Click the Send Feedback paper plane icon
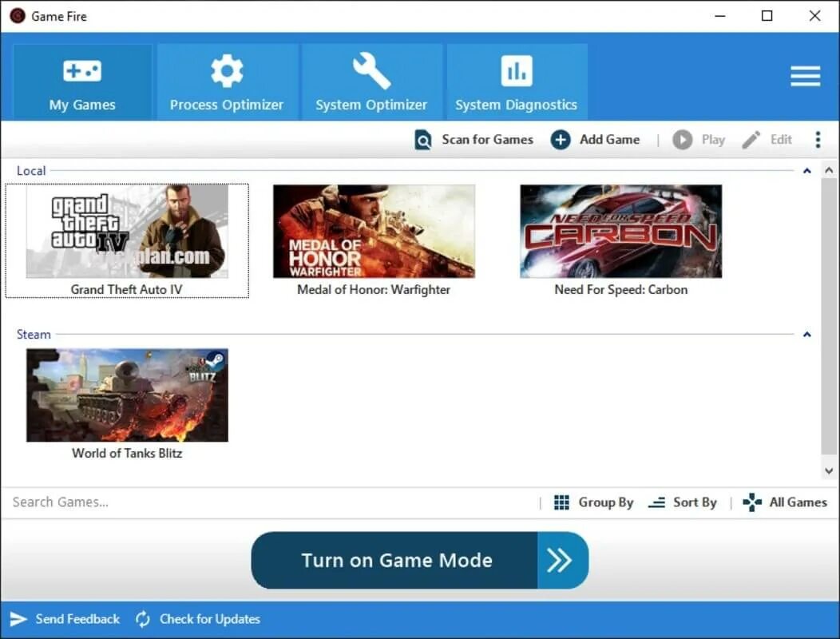 click(x=18, y=619)
